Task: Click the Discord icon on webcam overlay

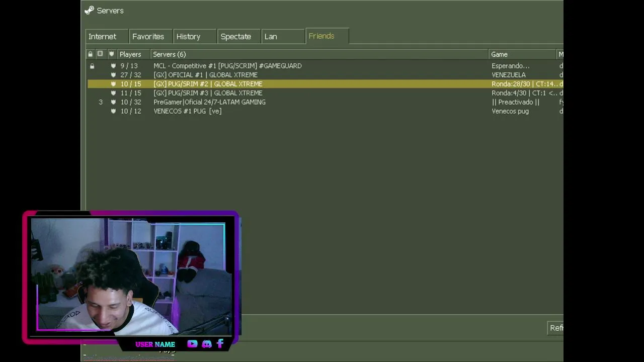Action: click(207, 344)
